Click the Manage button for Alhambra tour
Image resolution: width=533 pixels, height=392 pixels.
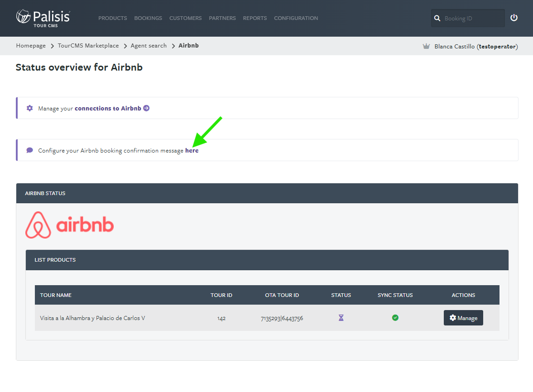[x=463, y=318]
